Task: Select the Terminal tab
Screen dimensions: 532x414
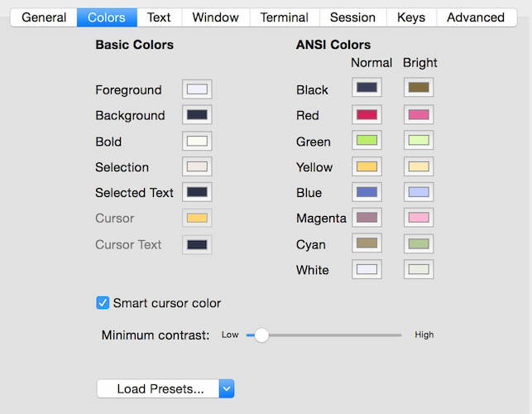Action: click(x=283, y=17)
